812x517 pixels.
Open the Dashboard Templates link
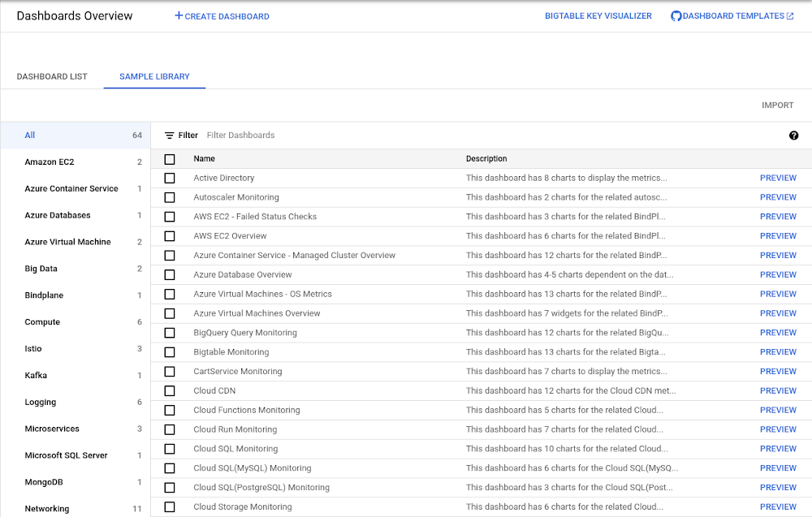tap(732, 16)
